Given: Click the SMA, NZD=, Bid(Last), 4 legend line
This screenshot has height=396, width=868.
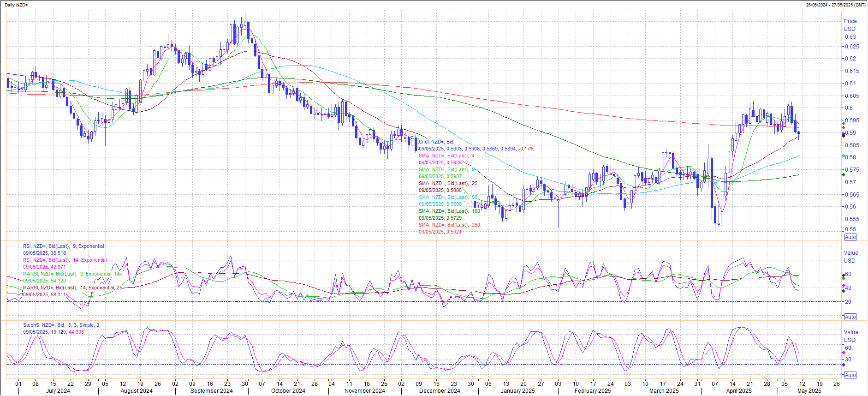Looking at the screenshot, I should 447,156.
